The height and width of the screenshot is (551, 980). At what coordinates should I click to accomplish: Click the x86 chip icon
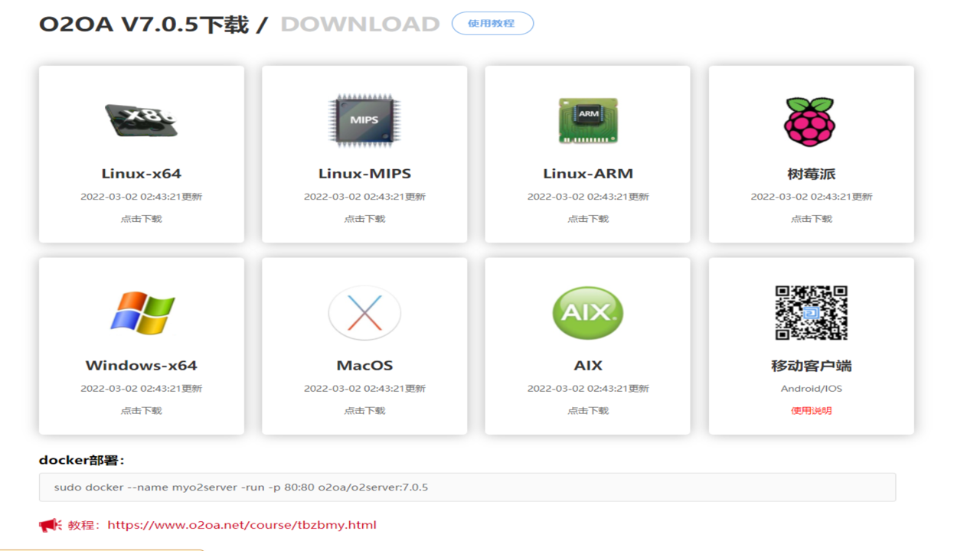point(142,120)
